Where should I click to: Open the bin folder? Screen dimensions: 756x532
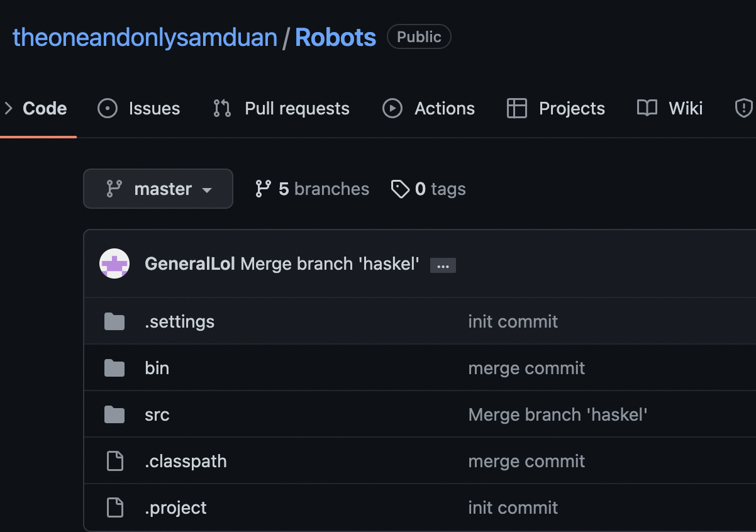pyautogui.click(x=157, y=368)
